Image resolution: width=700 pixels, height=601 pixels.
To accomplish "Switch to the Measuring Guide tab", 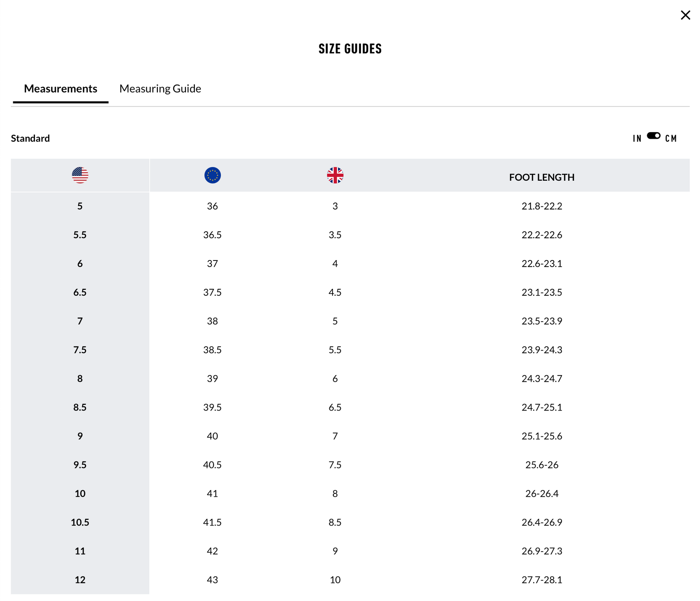I will pyautogui.click(x=160, y=89).
